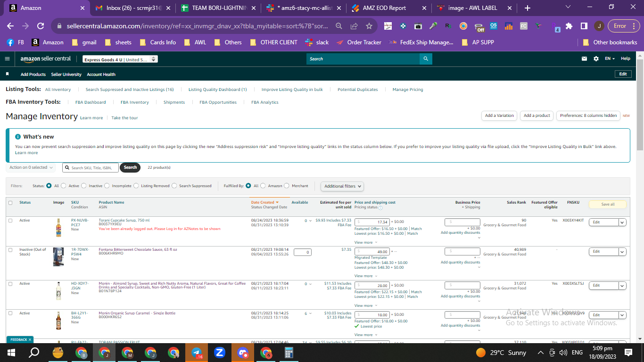Image resolution: width=644 pixels, height=362 pixels.
Task: Click the camera screenshot extension icon
Action: [418, 26]
